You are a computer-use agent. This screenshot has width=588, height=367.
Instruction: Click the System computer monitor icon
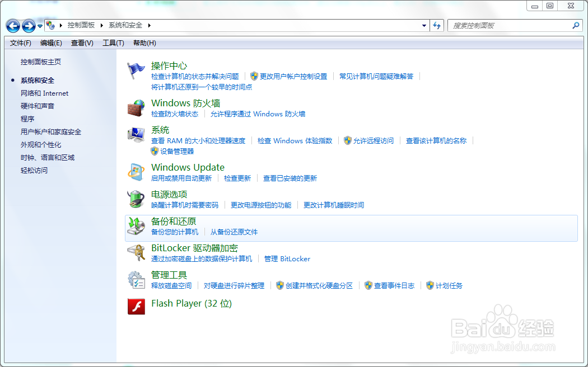coord(136,135)
